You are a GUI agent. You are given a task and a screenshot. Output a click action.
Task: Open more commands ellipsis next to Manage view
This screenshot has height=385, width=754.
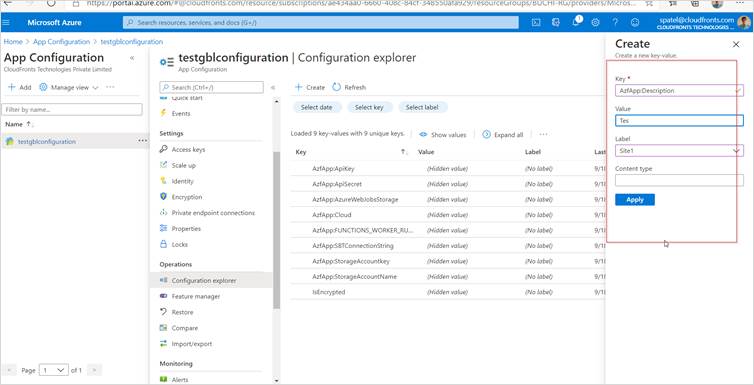[x=110, y=87]
